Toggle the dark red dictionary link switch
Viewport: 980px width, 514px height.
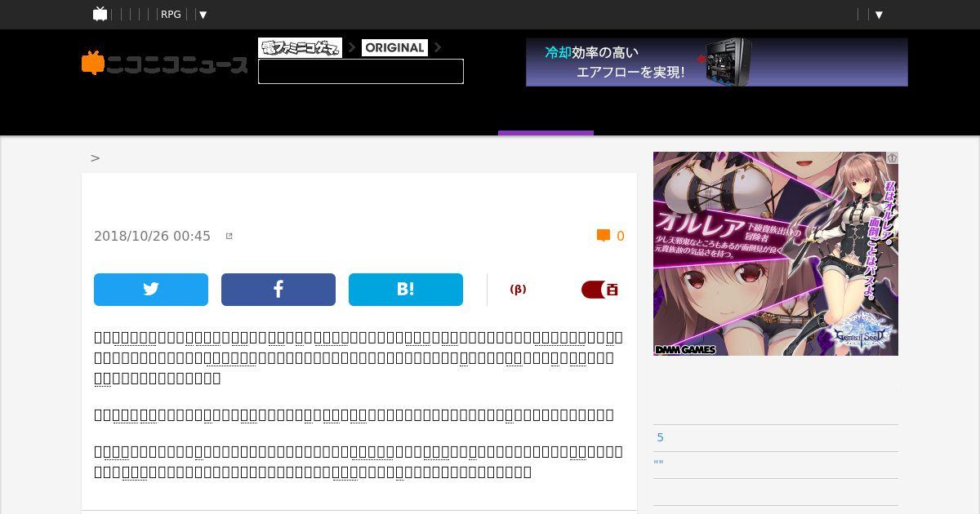click(599, 290)
